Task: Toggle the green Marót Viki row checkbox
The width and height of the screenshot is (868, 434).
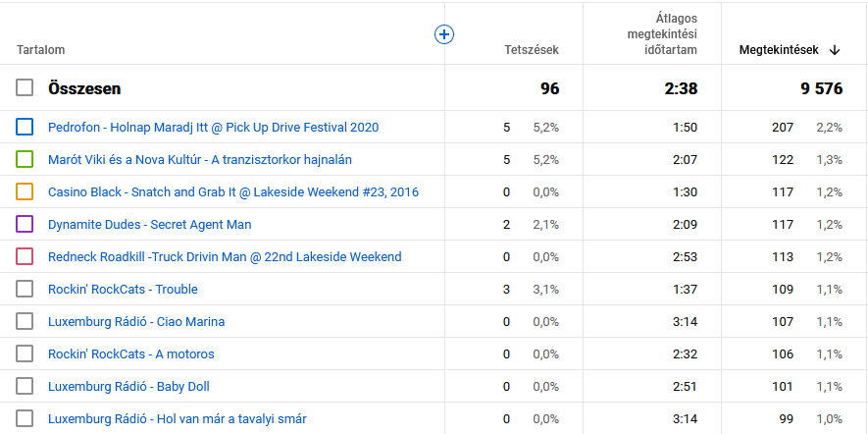Action: [25, 159]
